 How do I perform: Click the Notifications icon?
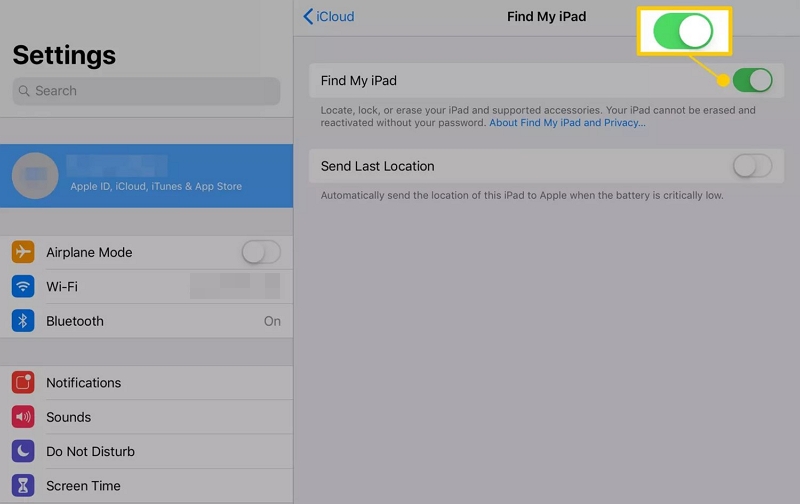point(23,383)
